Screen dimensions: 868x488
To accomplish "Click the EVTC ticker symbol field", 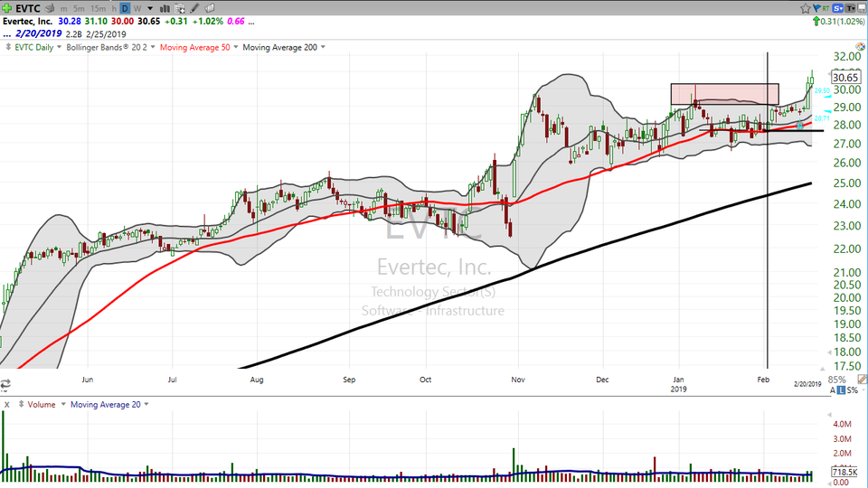I will [28, 8].
